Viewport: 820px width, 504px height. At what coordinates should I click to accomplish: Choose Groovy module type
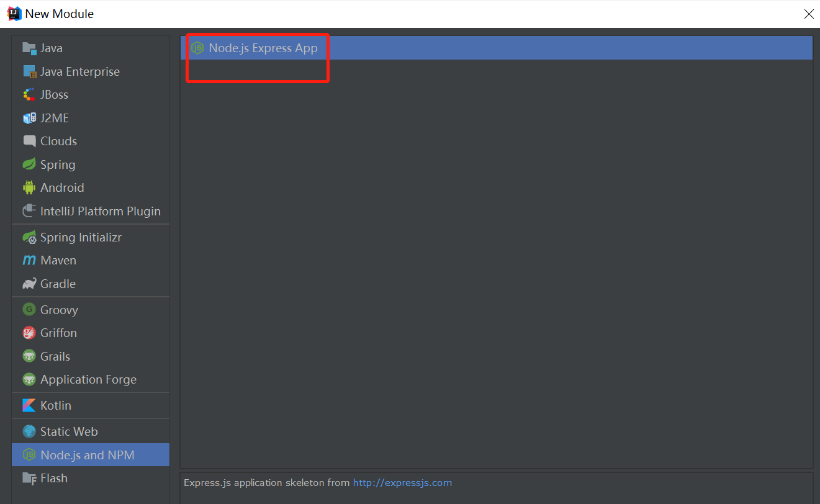[91, 310]
